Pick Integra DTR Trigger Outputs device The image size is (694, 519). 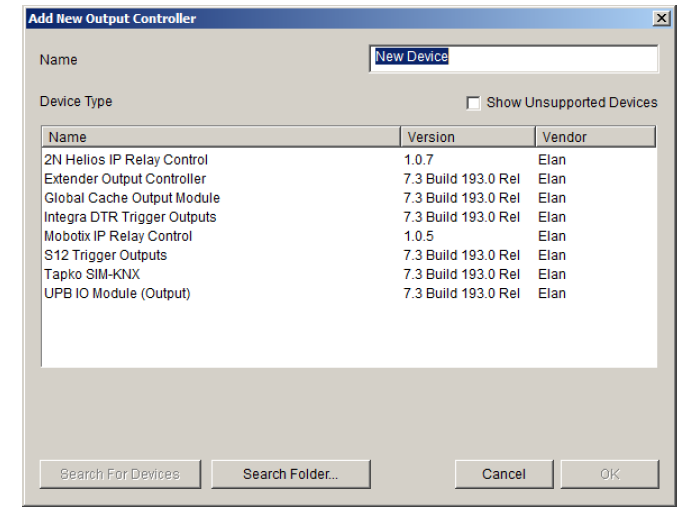[x=130, y=217]
